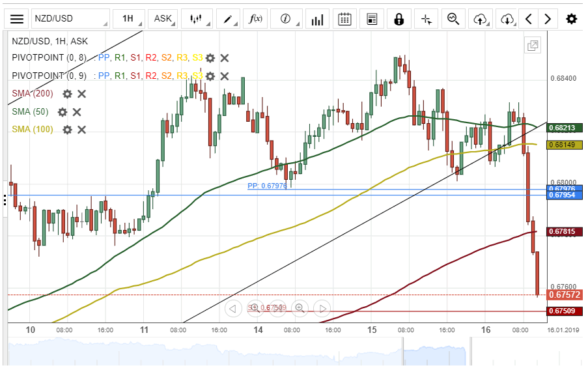Image resolution: width=588 pixels, height=372 pixels.
Task: Click the 0.68213 SMA price tag
Action: (565, 128)
